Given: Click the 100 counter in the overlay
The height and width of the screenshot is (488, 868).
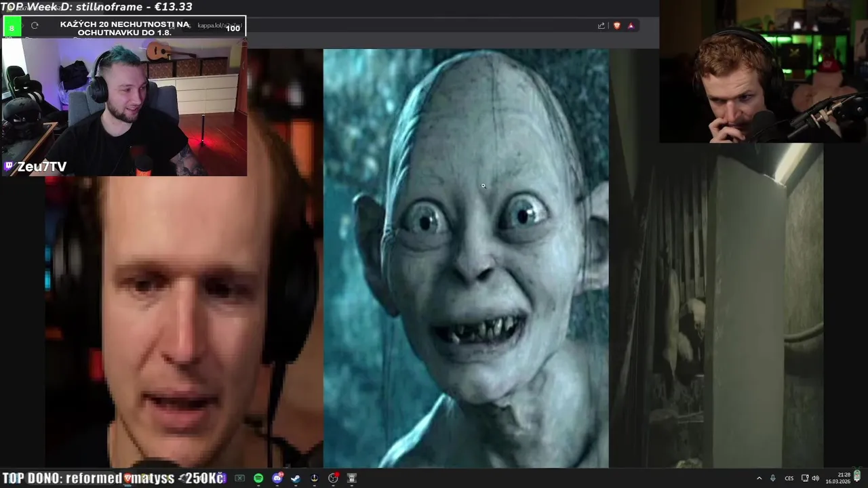Looking at the screenshot, I should click(x=233, y=28).
